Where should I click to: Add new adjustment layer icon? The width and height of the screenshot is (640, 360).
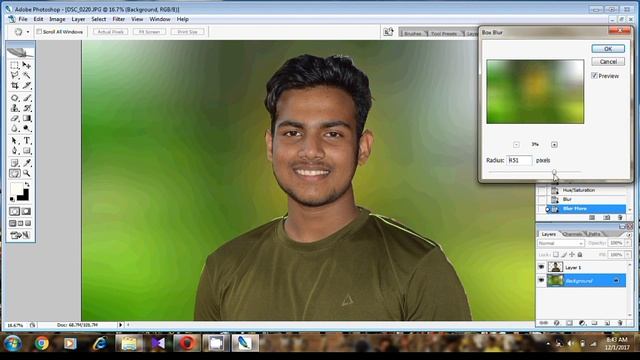(x=582, y=323)
